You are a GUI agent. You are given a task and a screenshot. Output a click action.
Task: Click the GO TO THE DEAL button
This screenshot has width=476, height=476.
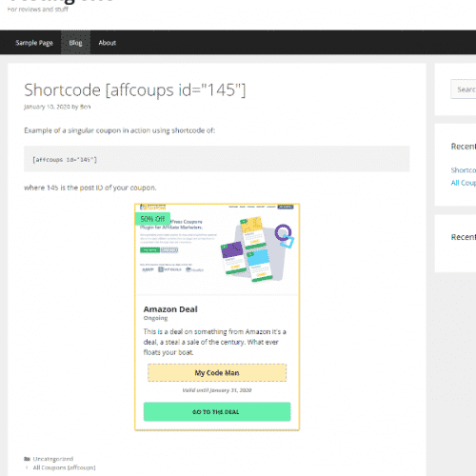(217, 412)
